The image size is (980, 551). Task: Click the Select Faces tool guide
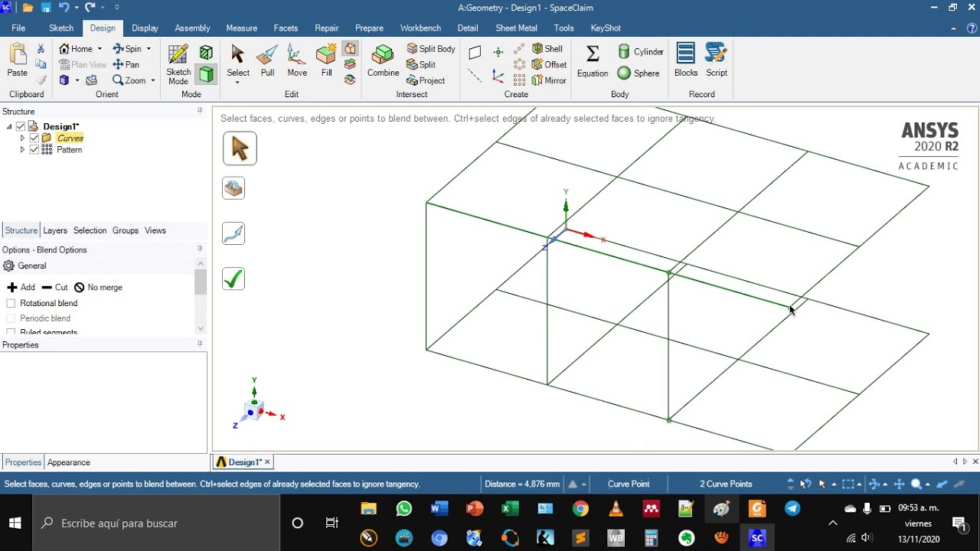234,188
